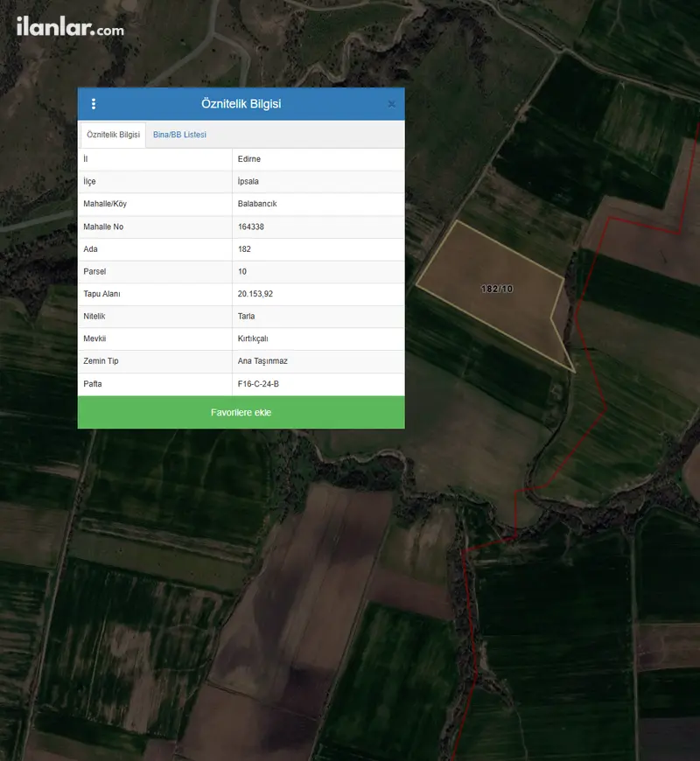The height and width of the screenshot is (761, 700).
Task: Click the Nitelik row label
Action: 94,316
